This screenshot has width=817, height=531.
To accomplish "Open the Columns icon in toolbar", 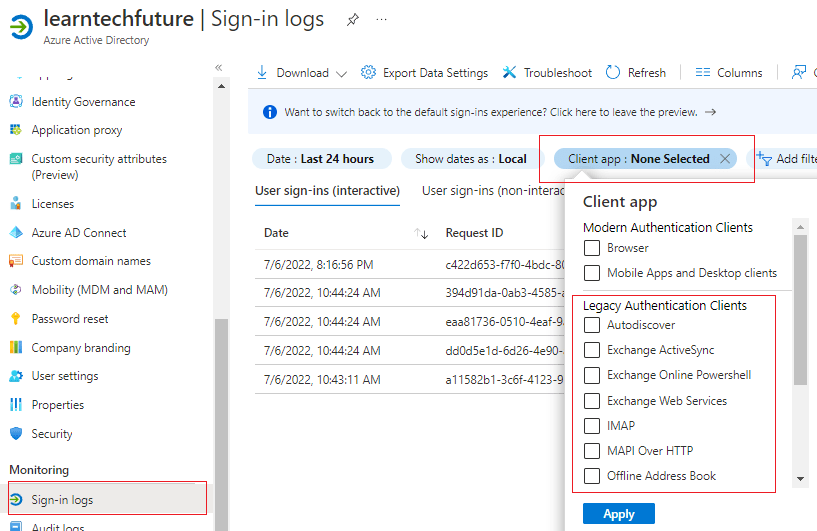I will point(702,73).
